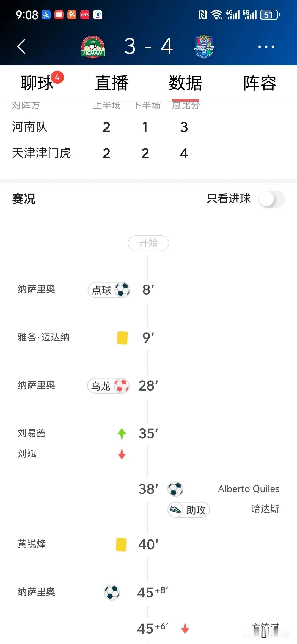Tap the red own-goal ball at 28'
Screen dimensions: 297x644
click(122, 386)
